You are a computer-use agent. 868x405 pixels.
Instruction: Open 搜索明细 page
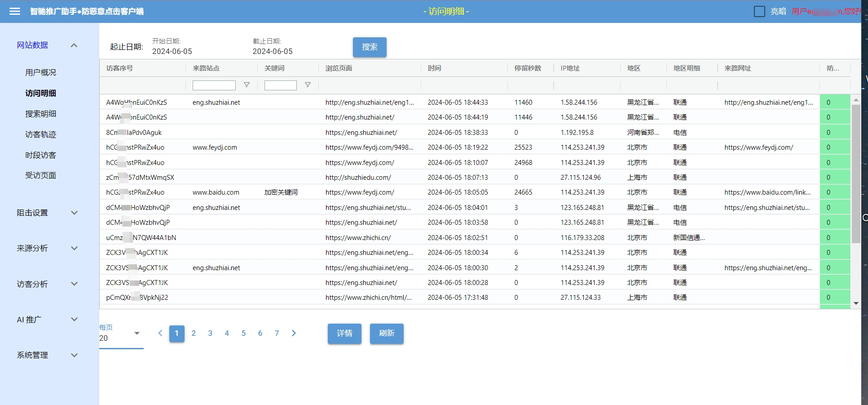coord(40,114)
